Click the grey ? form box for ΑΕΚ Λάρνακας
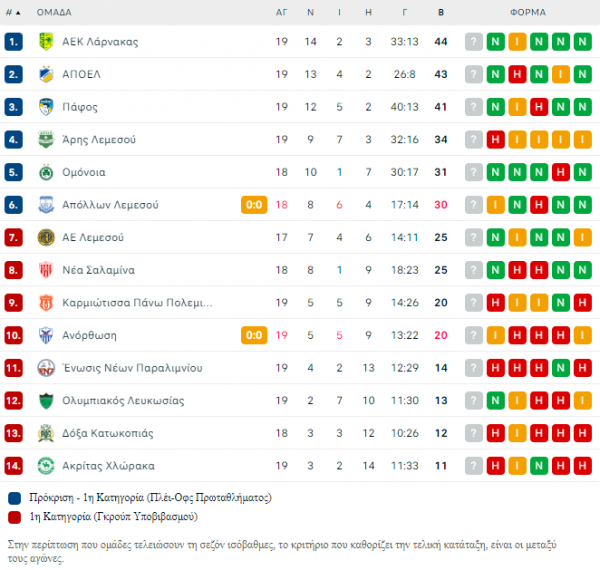Screen dimensions: 600x570 pyautogui.click(x=474, y=41)
